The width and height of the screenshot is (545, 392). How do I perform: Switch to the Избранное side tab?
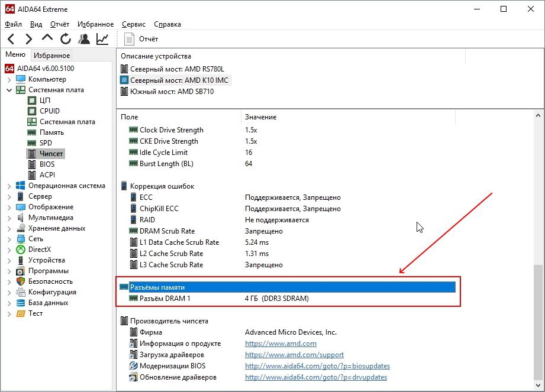click(x=52, y=55)
